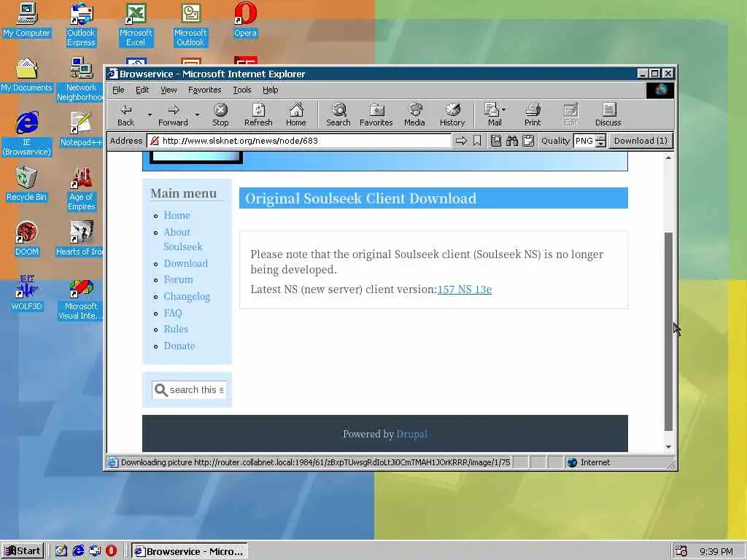747x560 pixels.
Task: Click the search this site field
Action: tap(189, 389)
